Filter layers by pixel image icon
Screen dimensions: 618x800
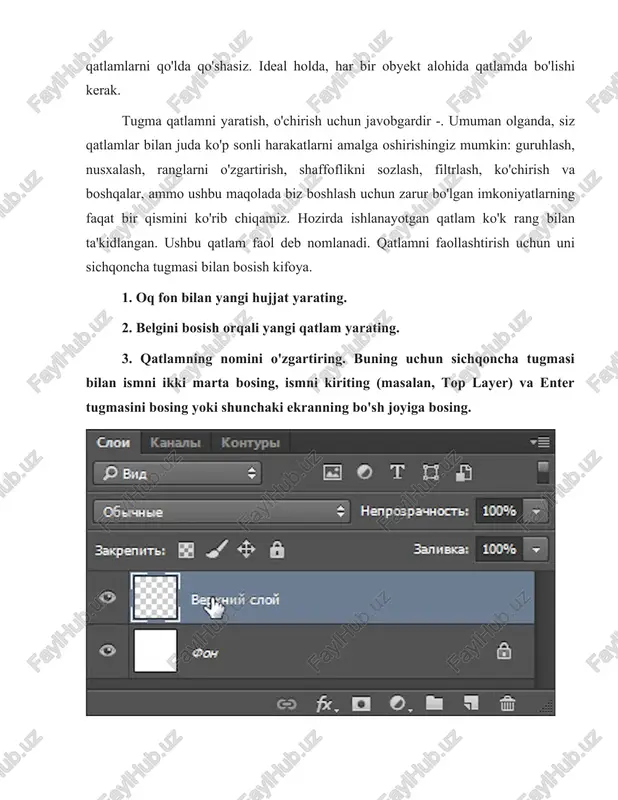[332, 472]
